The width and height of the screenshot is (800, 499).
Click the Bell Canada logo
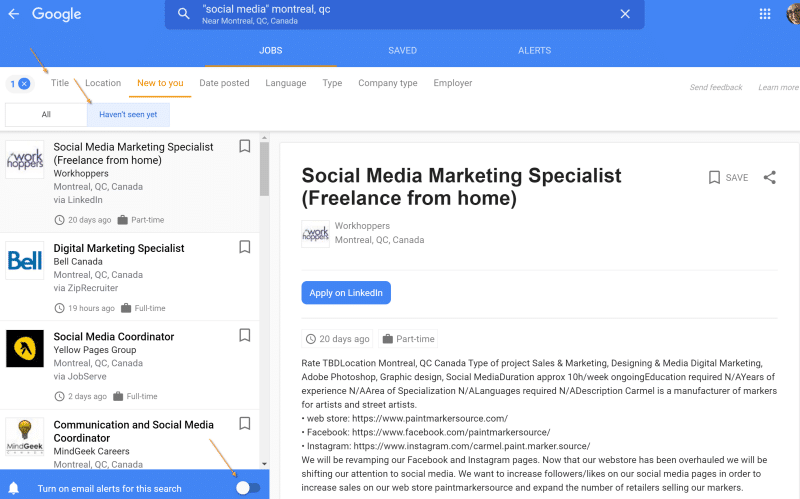(x=24, y=260)
